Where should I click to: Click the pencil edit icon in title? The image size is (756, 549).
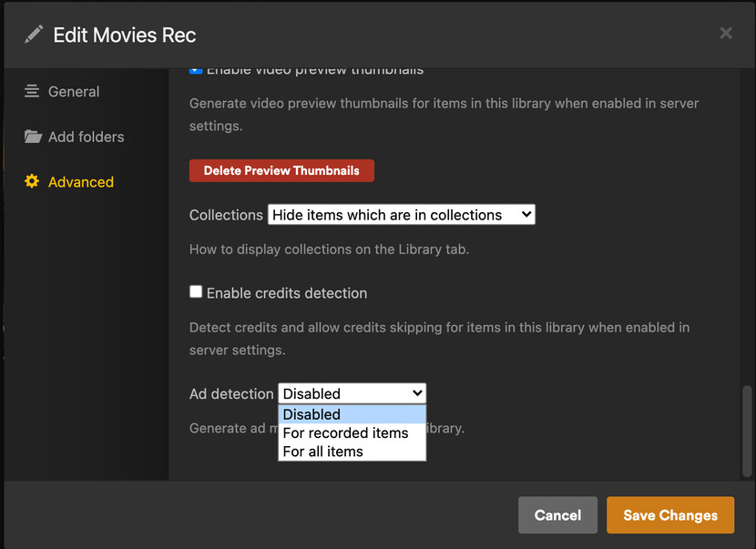[34, 35]
